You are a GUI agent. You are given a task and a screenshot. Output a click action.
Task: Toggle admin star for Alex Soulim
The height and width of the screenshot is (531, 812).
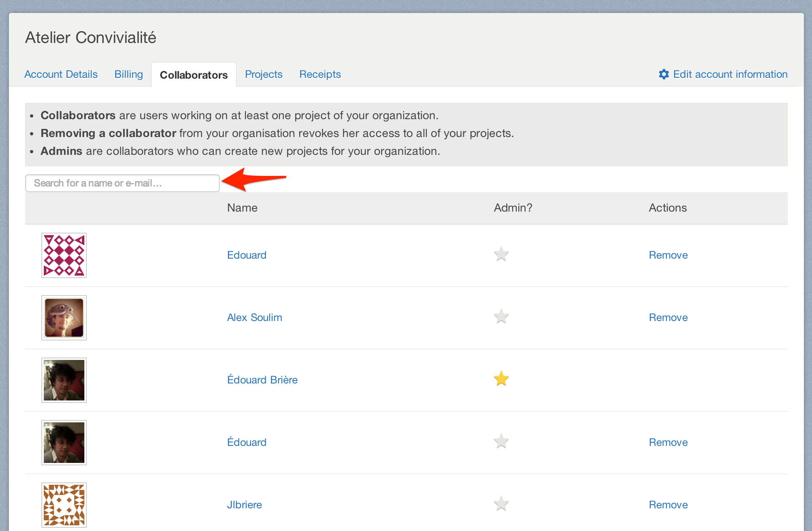click(x=501, y=317)
